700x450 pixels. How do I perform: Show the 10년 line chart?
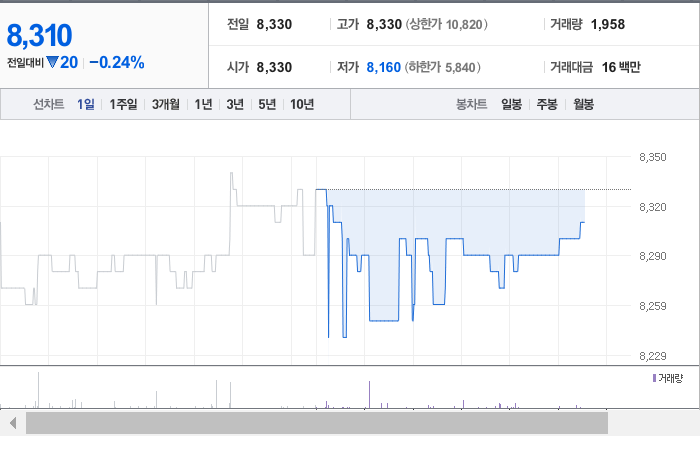click(302, 104)
